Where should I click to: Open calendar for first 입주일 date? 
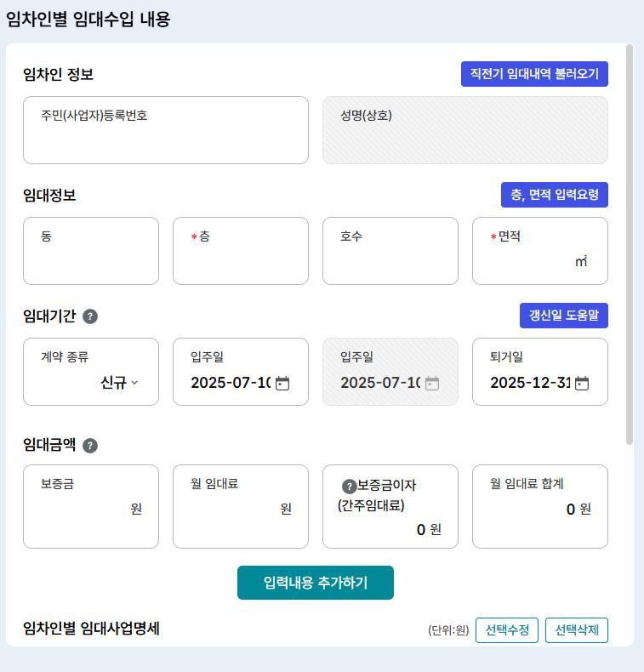pyautogui.click(x=282, y=384)
